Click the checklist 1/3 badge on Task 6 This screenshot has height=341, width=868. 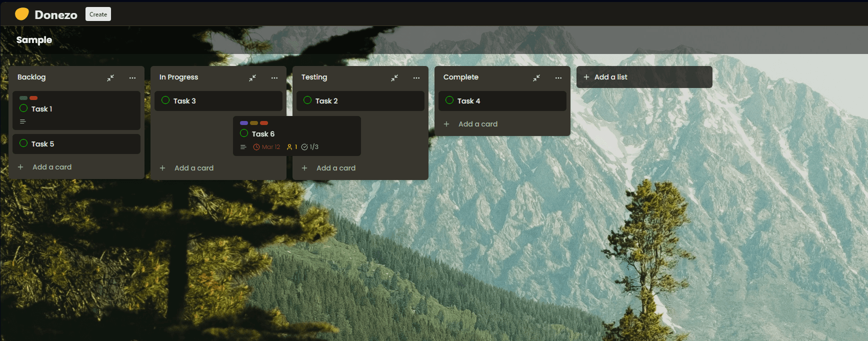point(310,147)
